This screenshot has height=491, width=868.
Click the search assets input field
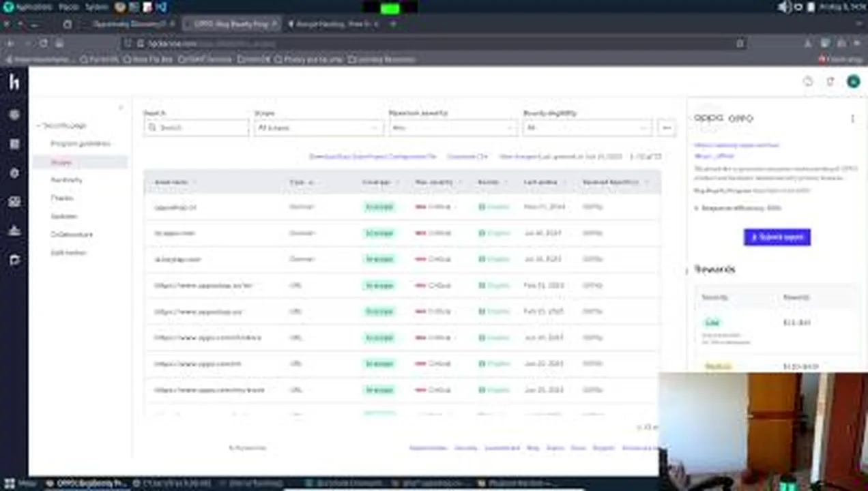(x=197, y=128)
